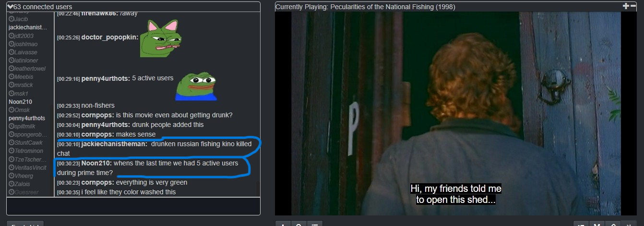Image resolution: width=644 pixels, height=226 pixels.
Task: Click 'drunken russian fishing kino killed' message text
Action: 202,144
